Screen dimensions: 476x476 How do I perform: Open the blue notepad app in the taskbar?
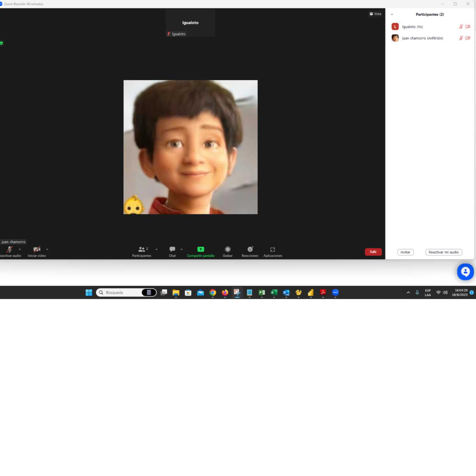pos(249,293)
